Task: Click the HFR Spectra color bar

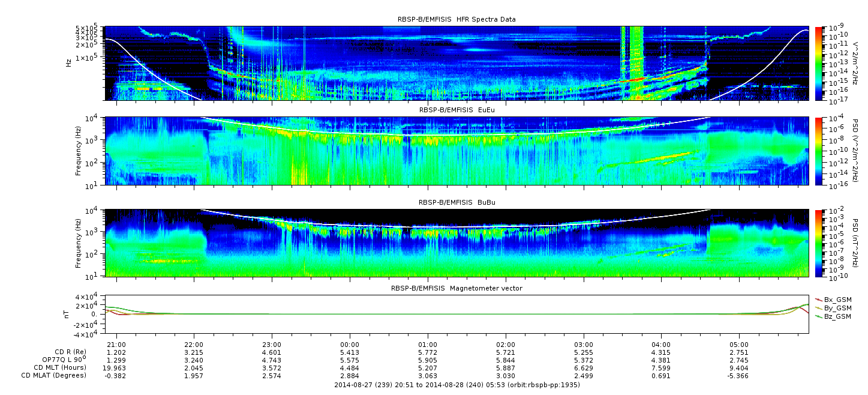Action: [x=819, y=63]
